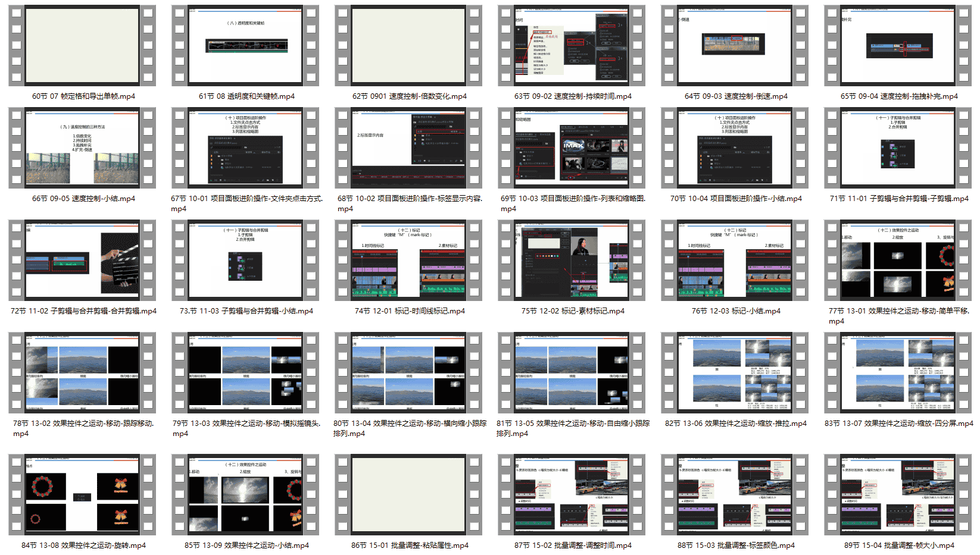Select video 68节 10-02 标签显示内容 thumbnail
Image resolution: width=980 pixels, height=555 pixels.
(x=408, y=148)
